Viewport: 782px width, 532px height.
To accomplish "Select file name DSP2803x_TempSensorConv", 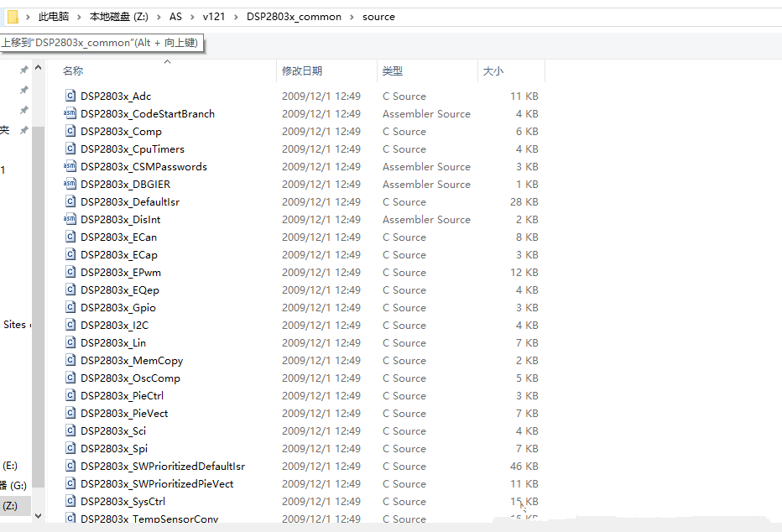I will tap(149, 519).
